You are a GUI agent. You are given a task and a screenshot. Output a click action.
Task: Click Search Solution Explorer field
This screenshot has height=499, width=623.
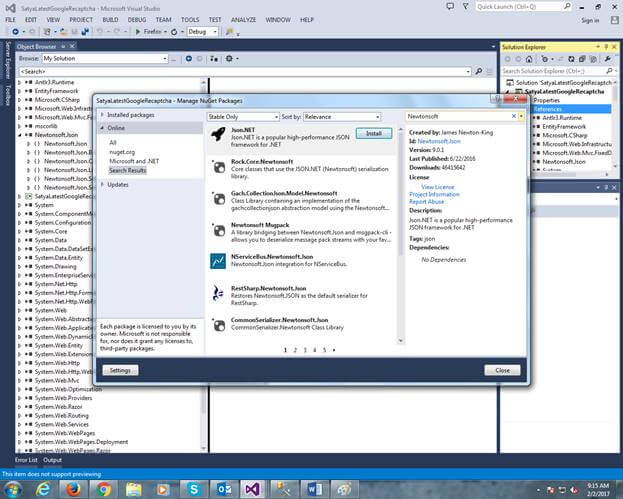coord(553,71)
